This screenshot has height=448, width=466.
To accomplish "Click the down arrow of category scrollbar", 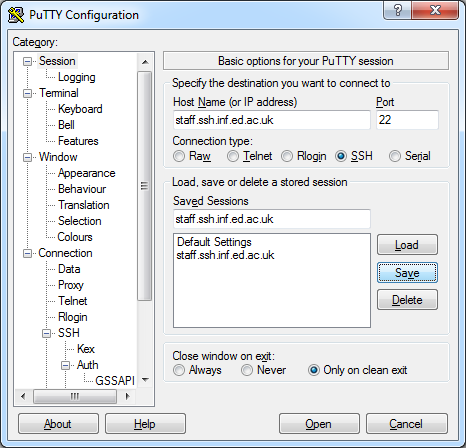I will click(x=145, y=379).
